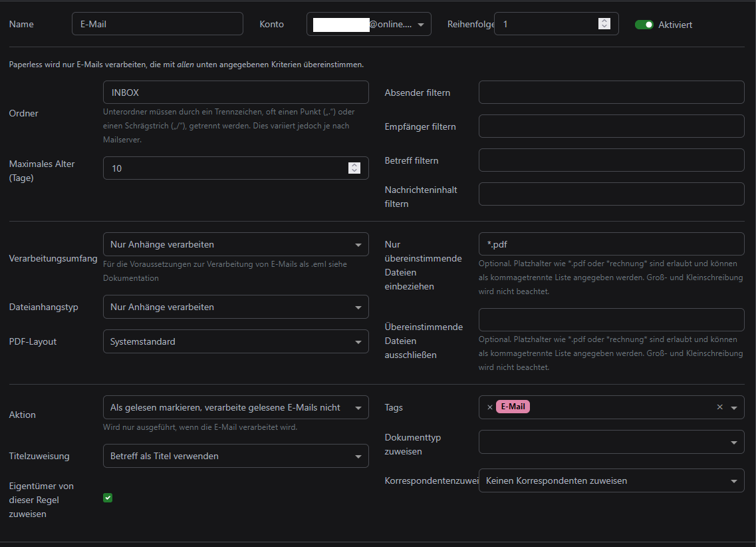
Task: Toggle the Eigentümer von dieser Regel checkbox
Action: click(x=108, y=498)
